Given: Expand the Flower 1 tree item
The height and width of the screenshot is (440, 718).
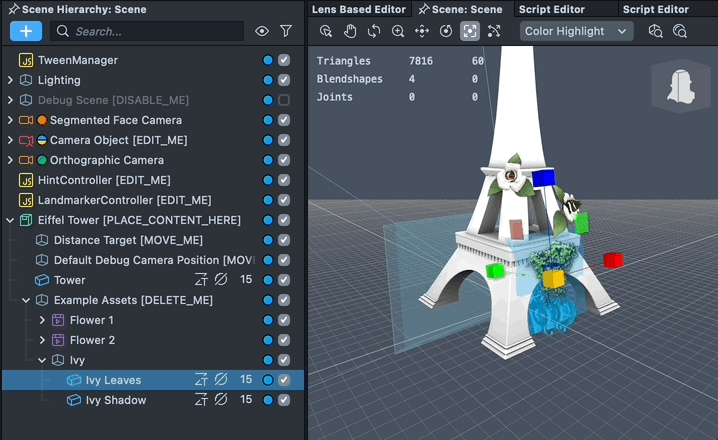Looking at the screenshot, I should (42, 320).
